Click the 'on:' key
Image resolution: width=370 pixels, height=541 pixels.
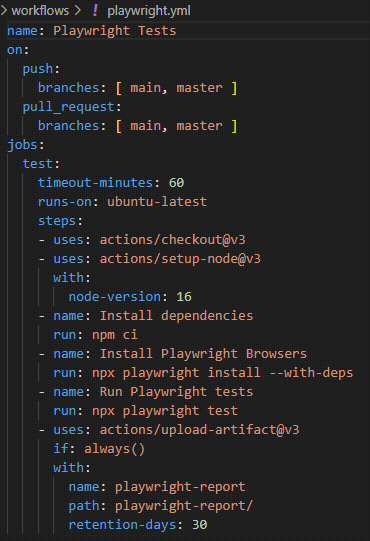(x=18, y=50)
